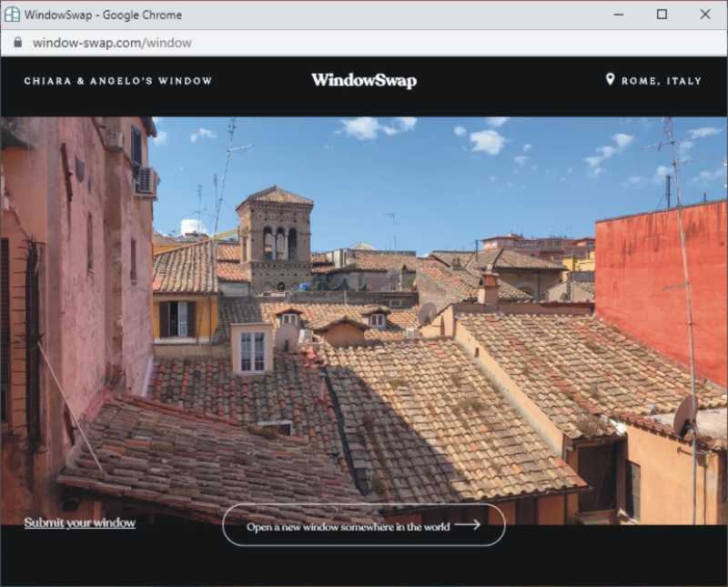Click the padlock site security icon
This screenshot has width=728, height=587.
(x=16, y=43)
